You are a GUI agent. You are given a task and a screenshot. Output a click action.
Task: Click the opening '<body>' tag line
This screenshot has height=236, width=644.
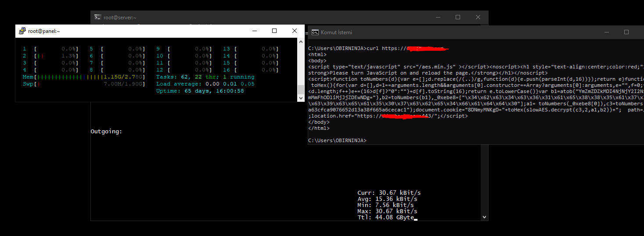(317, 61)
